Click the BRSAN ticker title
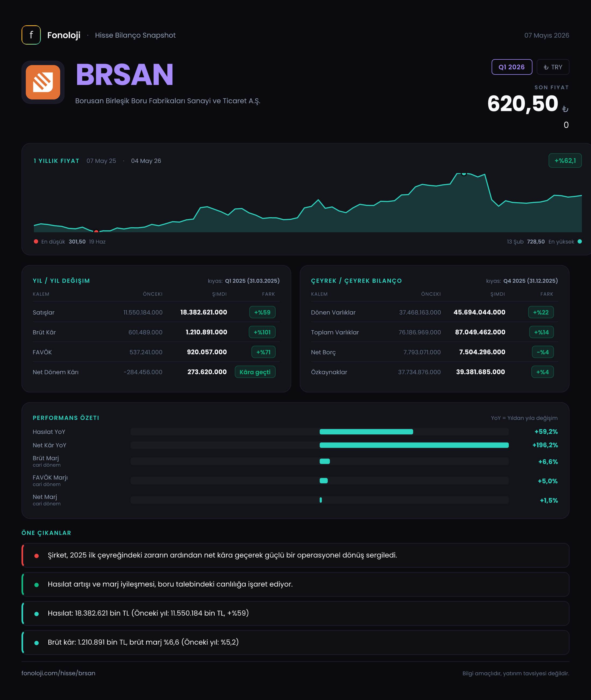 coord(124,74)
